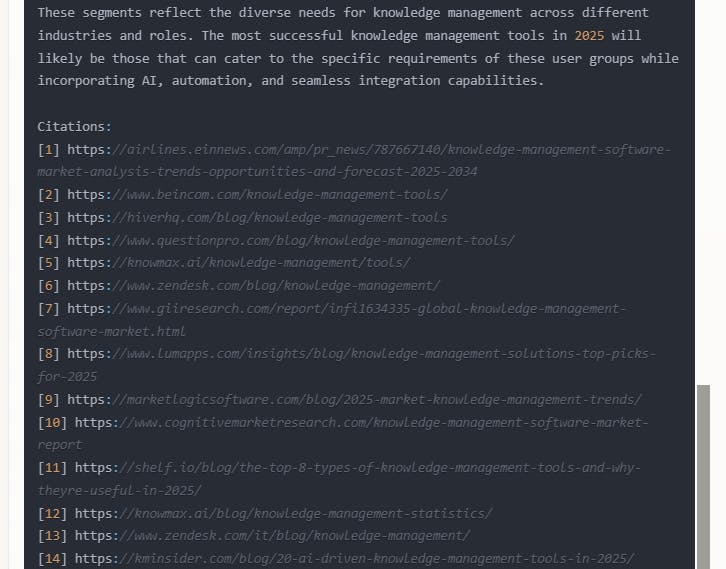This screenshot has width=726, height=569.
Task: Open the airlines.einnews.com citation link
Action: (390, 150)
